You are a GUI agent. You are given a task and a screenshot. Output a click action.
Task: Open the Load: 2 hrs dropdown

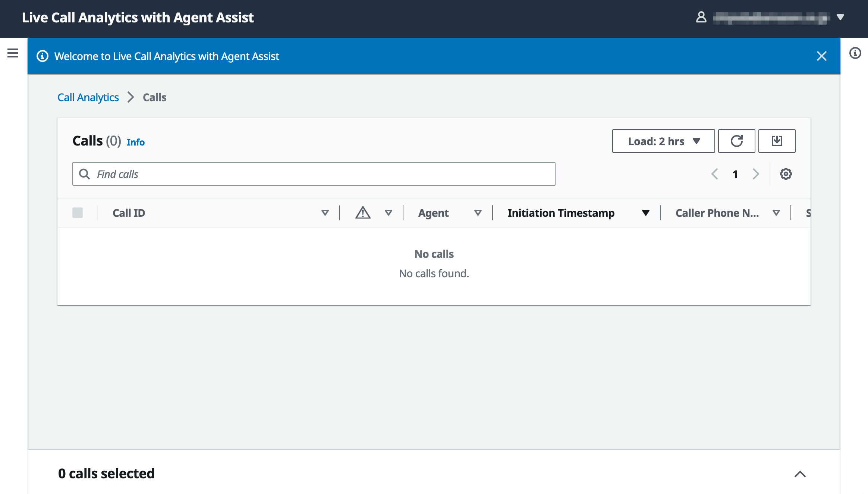click(x=663, y=141)
